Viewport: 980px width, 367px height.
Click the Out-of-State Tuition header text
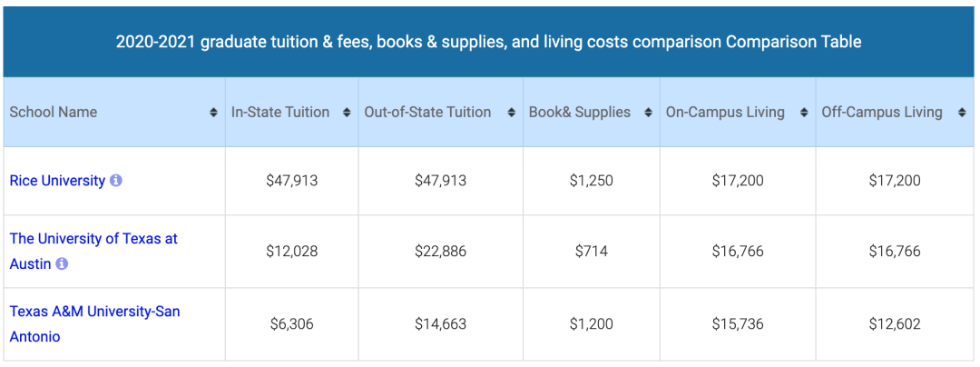tap(427, 113)
